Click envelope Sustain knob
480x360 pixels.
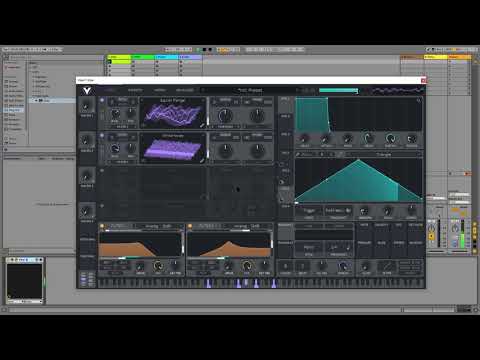(390, 138)
